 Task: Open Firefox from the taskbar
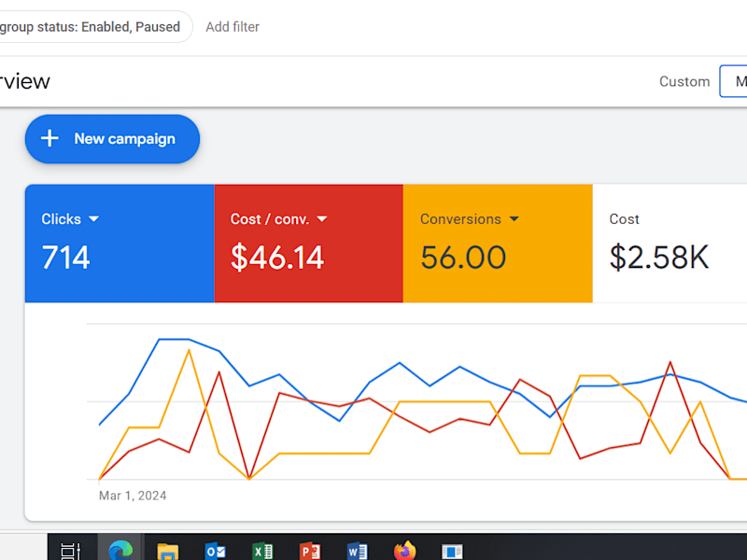[x=405, y=551]
